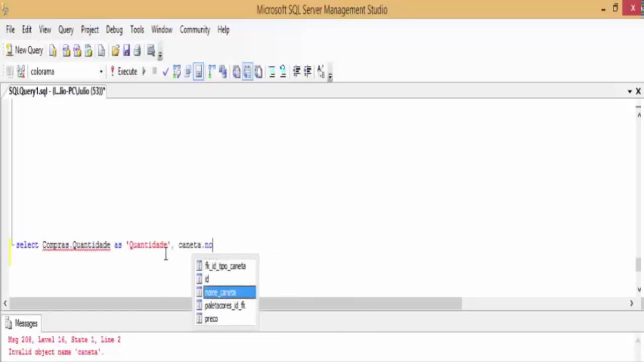Screen dimensions: 644x362
Task: Open the Query menu
Action: (x=66, y=30)
